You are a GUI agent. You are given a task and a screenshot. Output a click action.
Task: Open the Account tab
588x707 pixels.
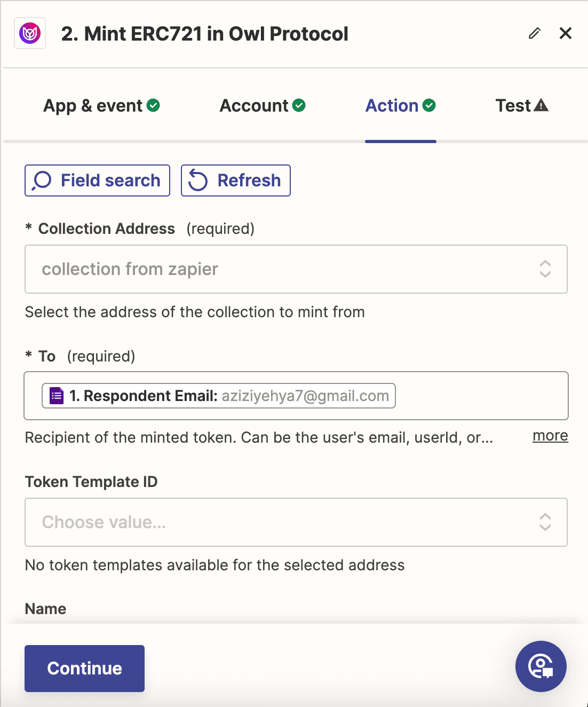255,106
